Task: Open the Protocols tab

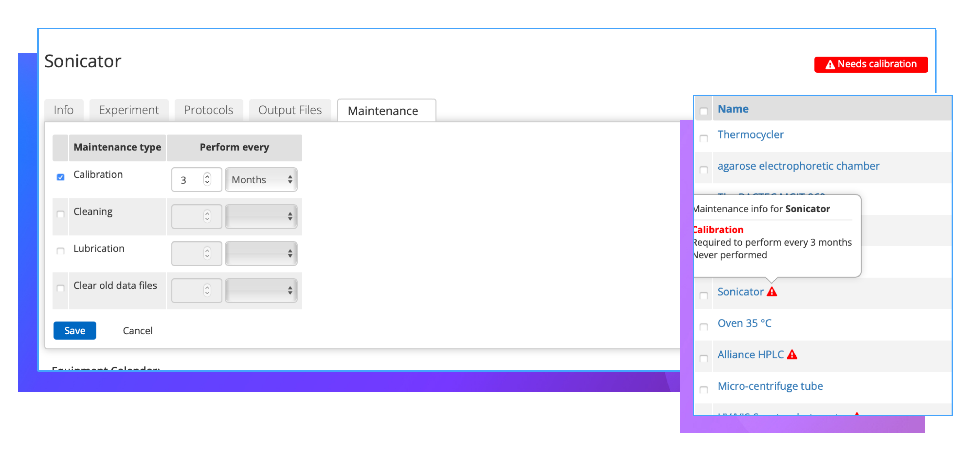Action: (x=209, y=110)
